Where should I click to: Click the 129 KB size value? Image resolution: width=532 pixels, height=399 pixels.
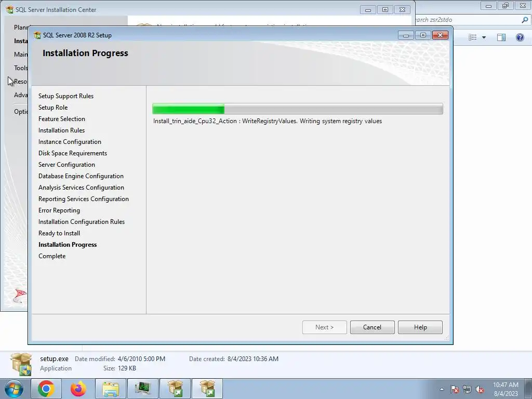[x=127, y=368]
